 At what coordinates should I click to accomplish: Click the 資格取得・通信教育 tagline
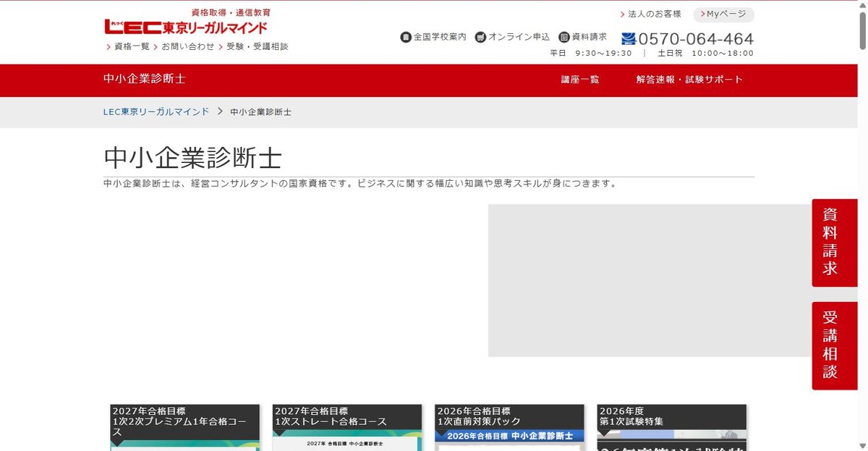231,13
